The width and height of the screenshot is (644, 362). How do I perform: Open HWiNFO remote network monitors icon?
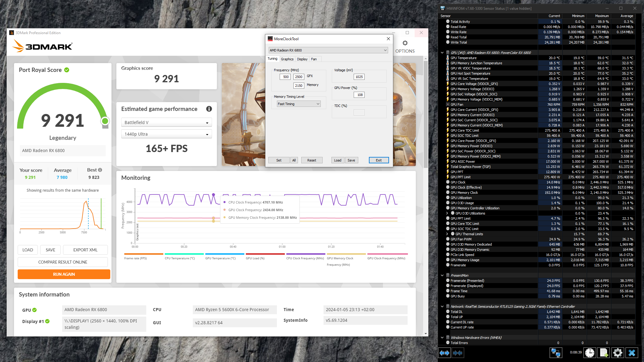click(x=556, y=353)
